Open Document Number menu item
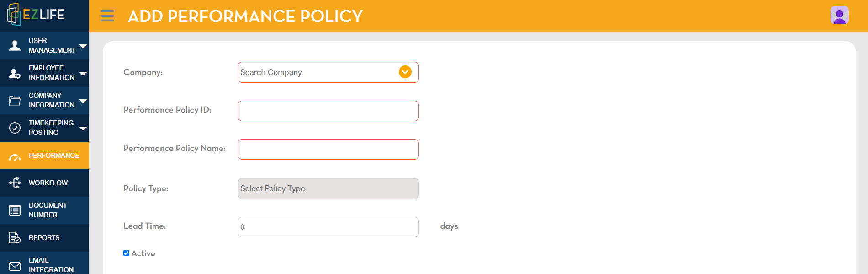 44,210
